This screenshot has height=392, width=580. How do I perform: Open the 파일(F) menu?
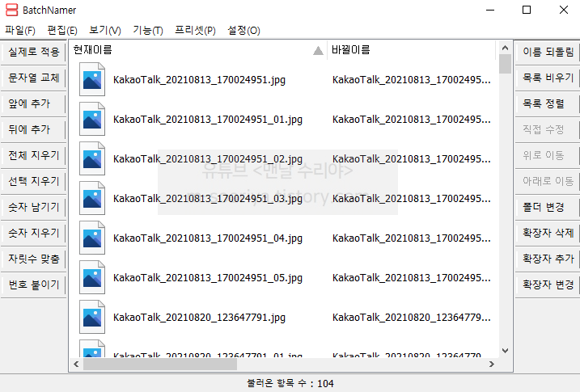pyautogui.click(x=20, y=30)
